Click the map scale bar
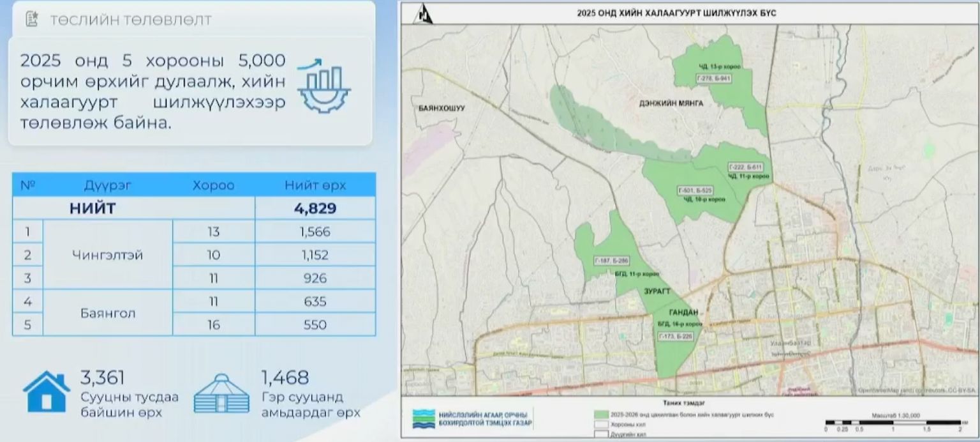Screen dimensions: 980x442 click(x=892, y=422)
